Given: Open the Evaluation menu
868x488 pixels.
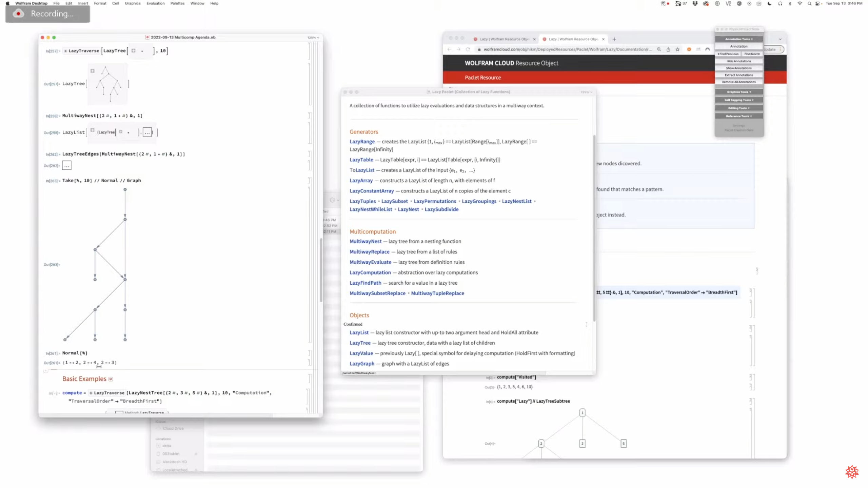Looking at the screenshot, I should point(155,3).
